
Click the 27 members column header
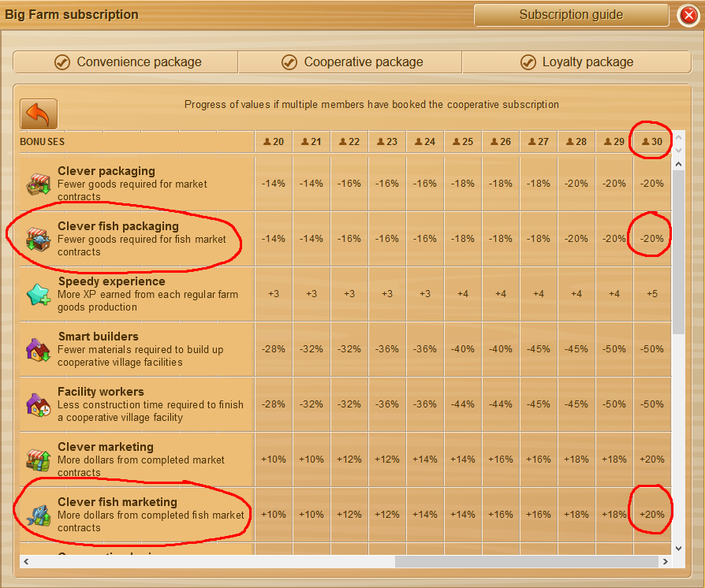click(538, 142)
